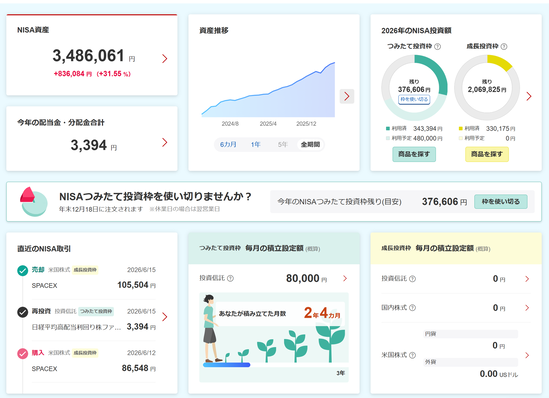549x398 pixels.
Task: Click the pink check icon for 購入 SPACEX
Action: click(x=23, y=354)
